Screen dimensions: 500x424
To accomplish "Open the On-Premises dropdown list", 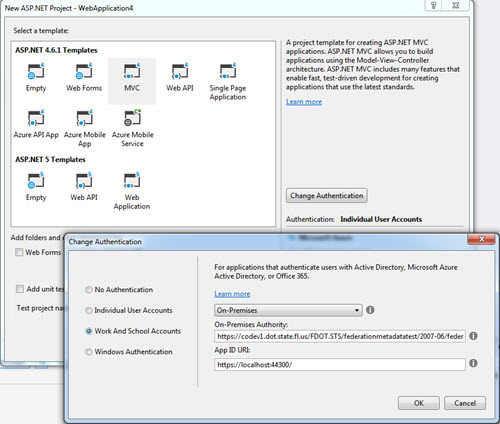I will tap(288, 310).
